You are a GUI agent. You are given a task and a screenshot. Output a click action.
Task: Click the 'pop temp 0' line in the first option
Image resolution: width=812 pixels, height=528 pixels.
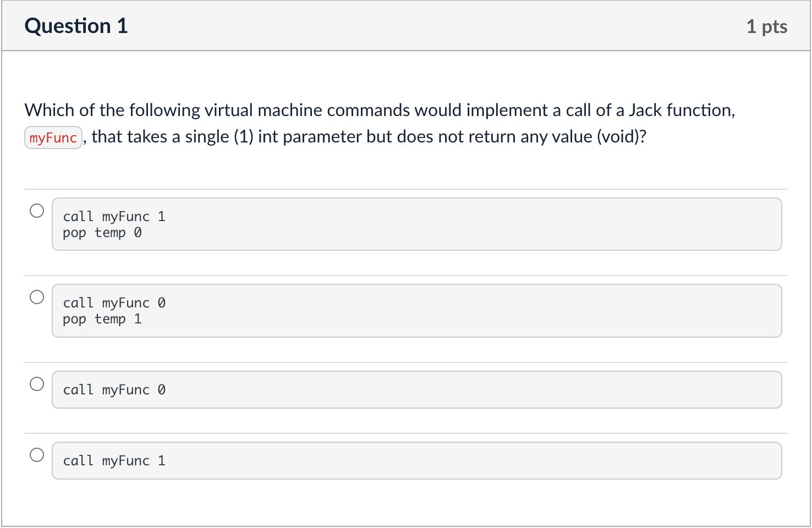tap(102, 233)
